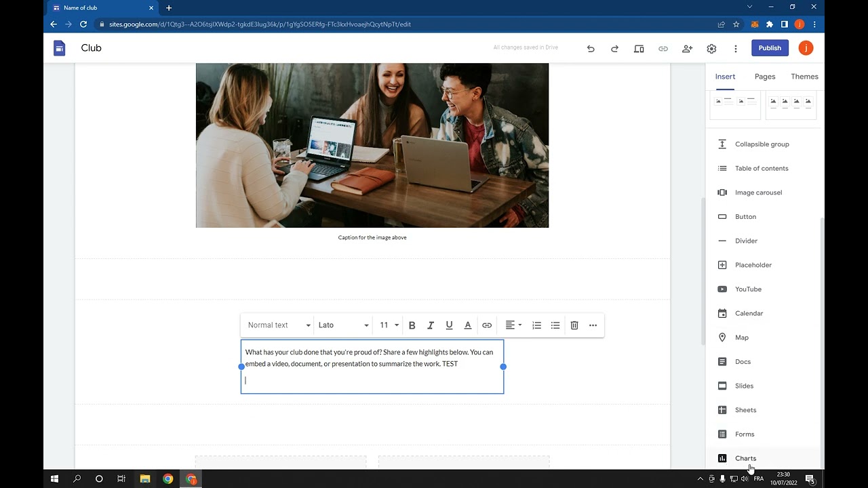Switch to the Insert tab
Viewport: 868px width, 488px height.
click(x=725, y=77)
